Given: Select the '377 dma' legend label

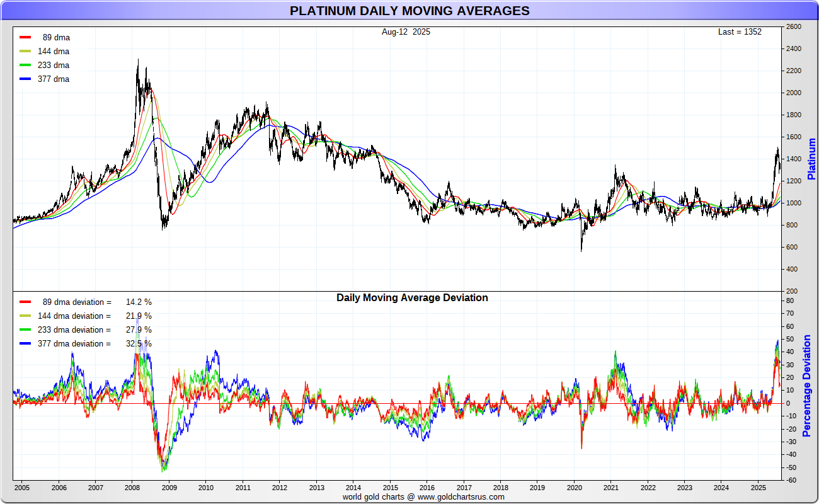Looking at the screenshot, I should [54, 79].
